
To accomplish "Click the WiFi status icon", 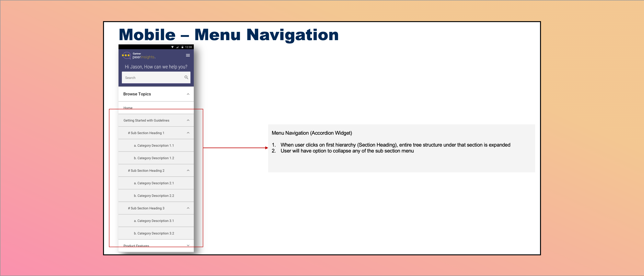I will coord(172,47).
